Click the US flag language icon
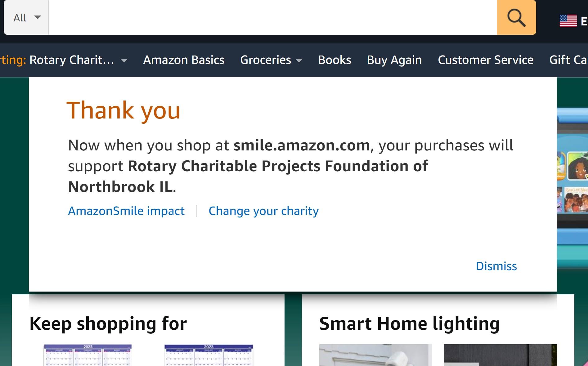Screen dimensions: 588x366 [x=568, y=21]
